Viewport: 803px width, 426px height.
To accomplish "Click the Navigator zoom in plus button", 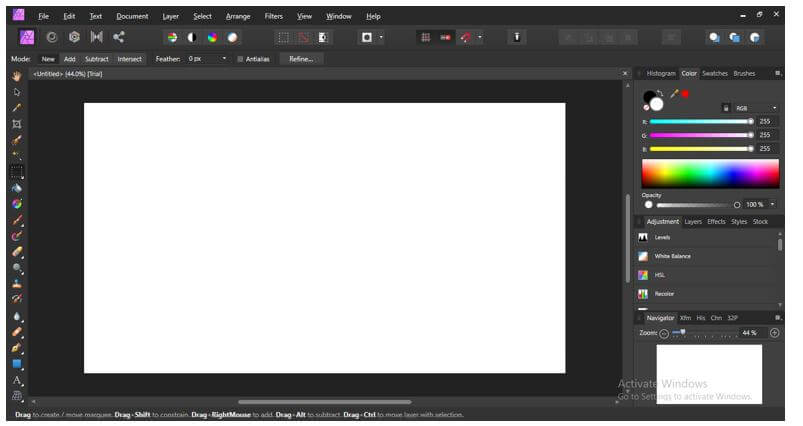I will 774,333.
